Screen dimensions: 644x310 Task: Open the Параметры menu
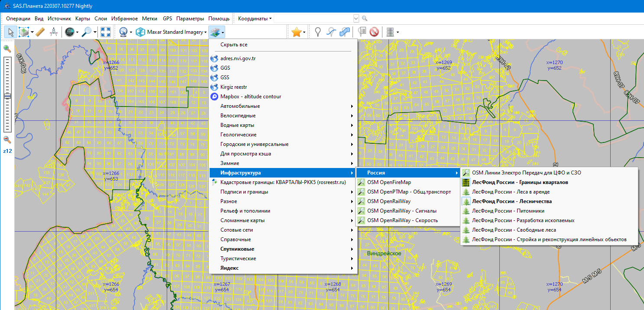pos(190,19)
